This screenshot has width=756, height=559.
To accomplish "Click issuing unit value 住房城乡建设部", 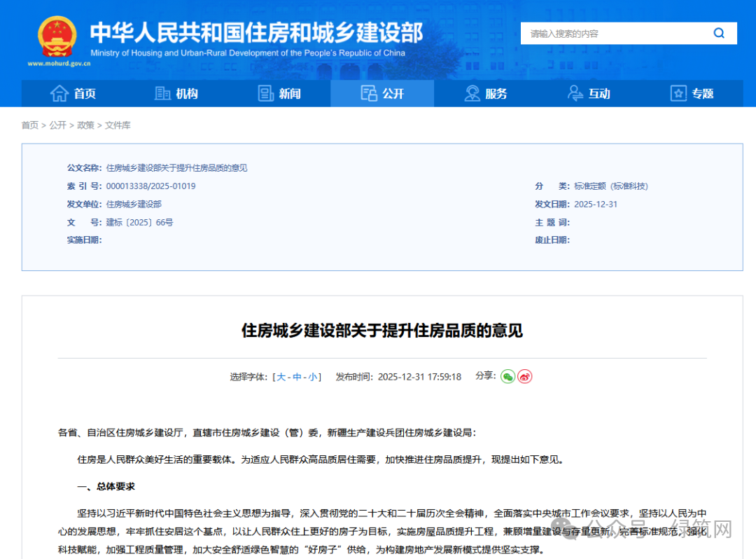I will [134, 204].
